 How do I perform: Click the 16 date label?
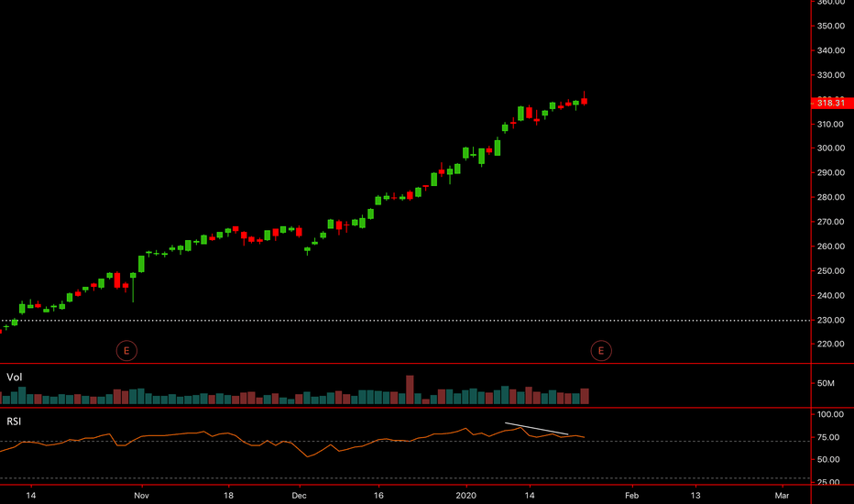(378, 495)
